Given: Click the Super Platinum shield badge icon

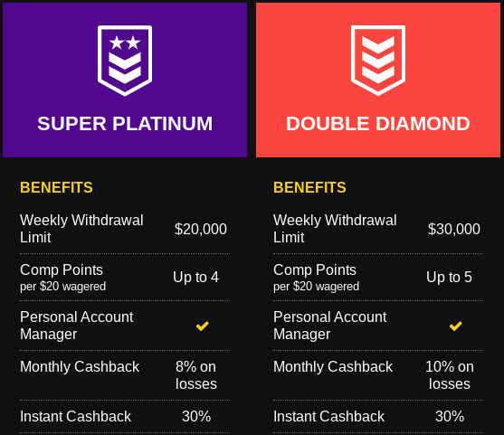Looking at the screenshot, I should click(125, 61).
